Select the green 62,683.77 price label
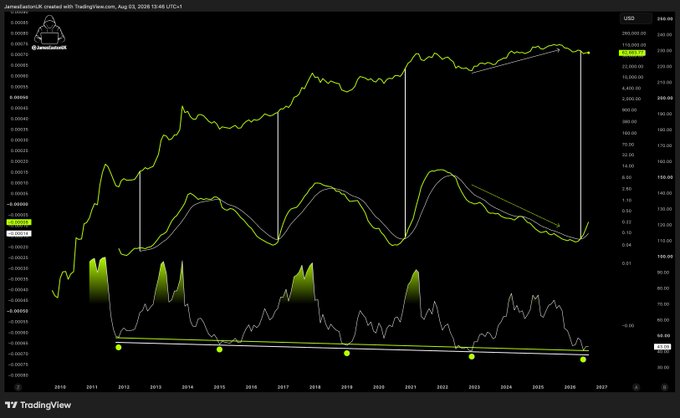The height and width of the screenshot is (418, 680). [x=633, y=53]
